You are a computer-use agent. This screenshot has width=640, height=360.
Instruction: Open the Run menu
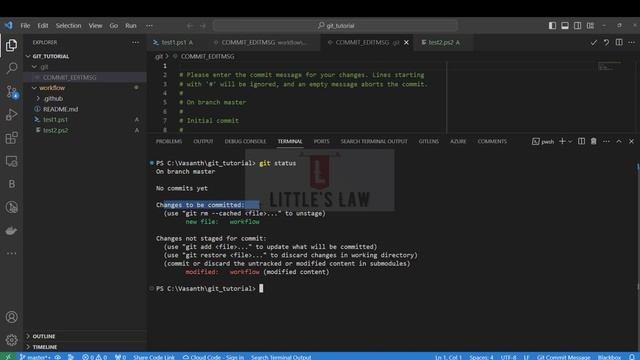pyautogui.click(x=131, y=26)
